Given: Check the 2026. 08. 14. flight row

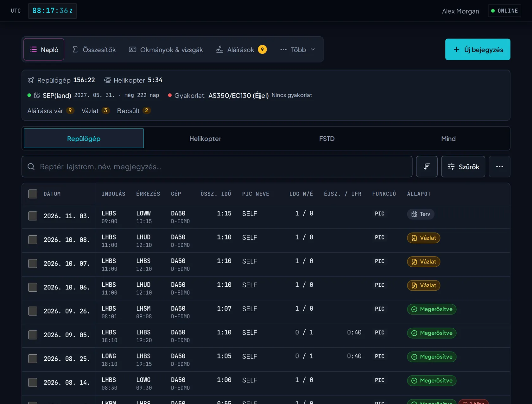Looking at the screenshot, I should [x=33, y=382].
